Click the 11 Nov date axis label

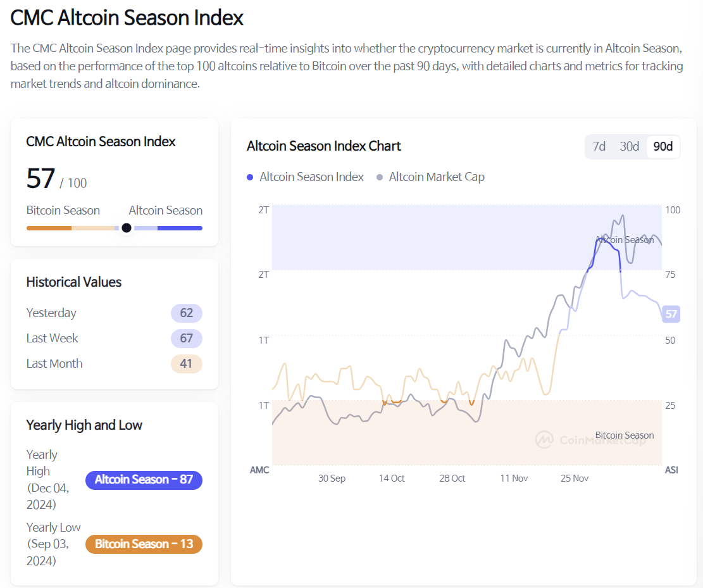(514, 478)
